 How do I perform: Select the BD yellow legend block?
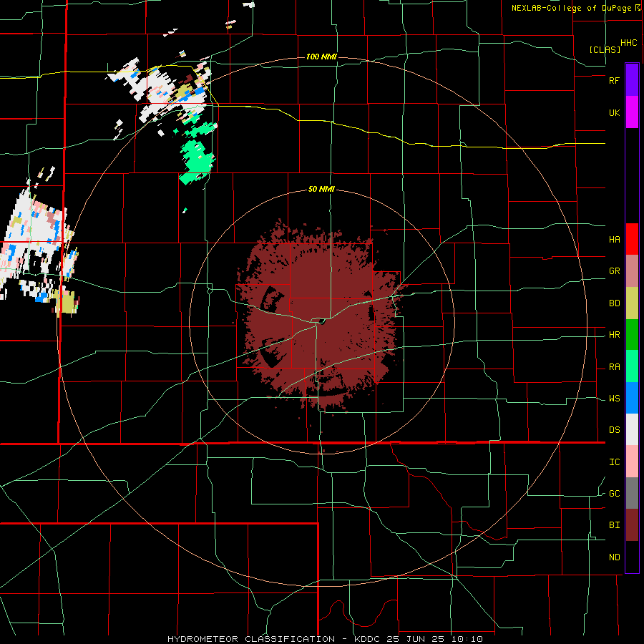tap(632, 303)
